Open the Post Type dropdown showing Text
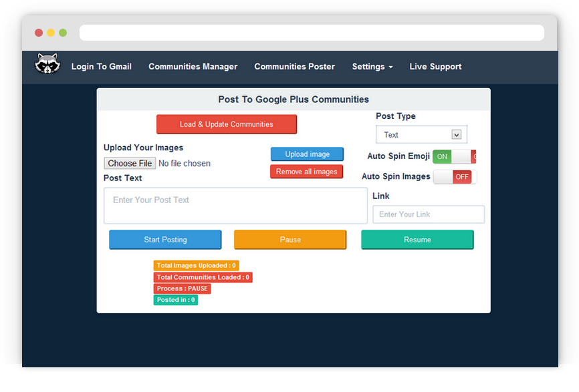Screen dimensions: 579x392 (x=421, y=135)
